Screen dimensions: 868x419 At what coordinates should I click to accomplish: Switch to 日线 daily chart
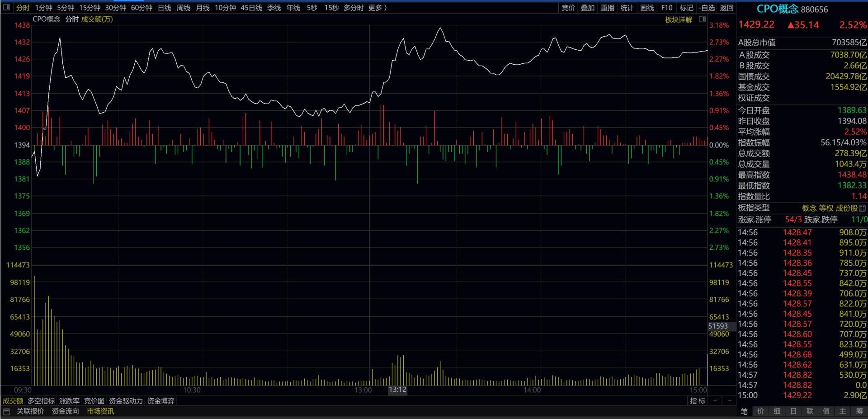tap(164, 8)
